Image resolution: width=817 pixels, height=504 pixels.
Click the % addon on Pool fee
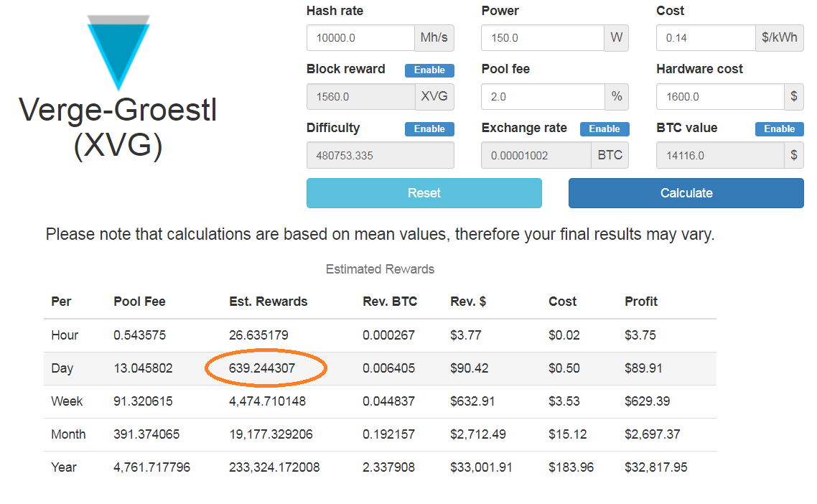pyautogui.click(x=617, y=97)
